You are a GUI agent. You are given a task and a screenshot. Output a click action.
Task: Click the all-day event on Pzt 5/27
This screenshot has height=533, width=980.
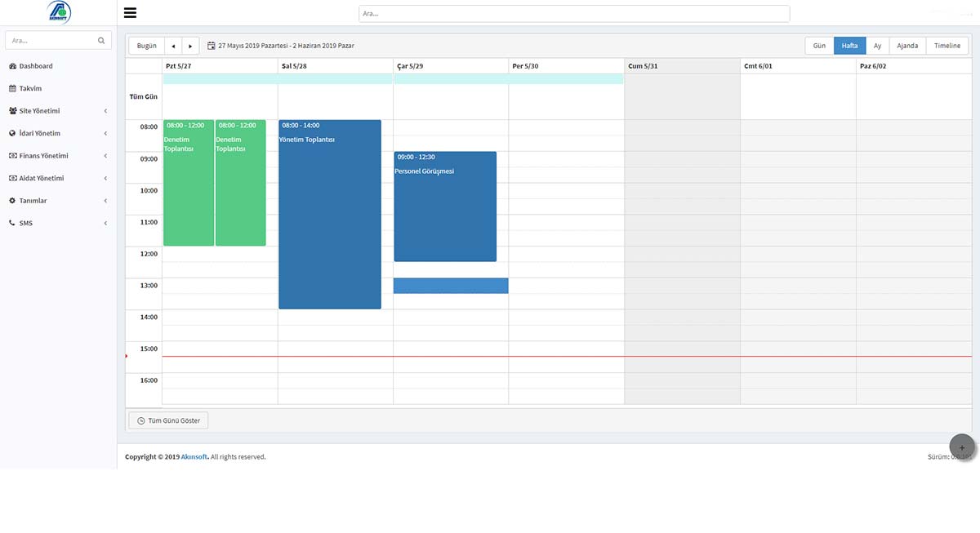(278, 79)
